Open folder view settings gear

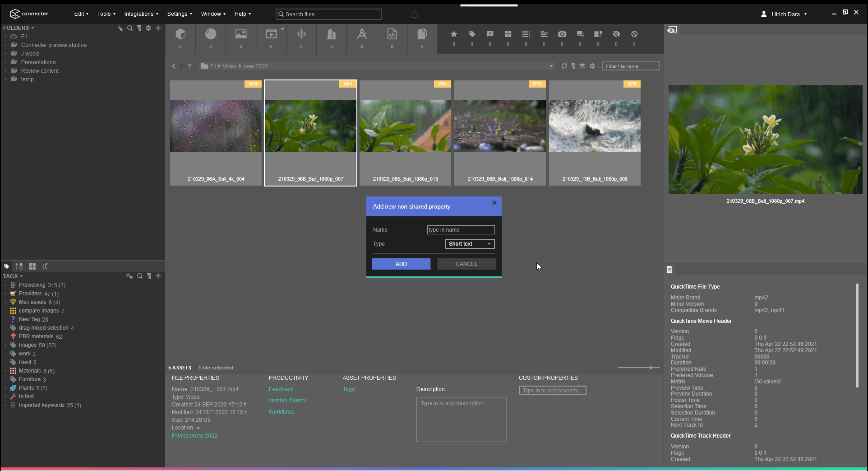(592, 66)
